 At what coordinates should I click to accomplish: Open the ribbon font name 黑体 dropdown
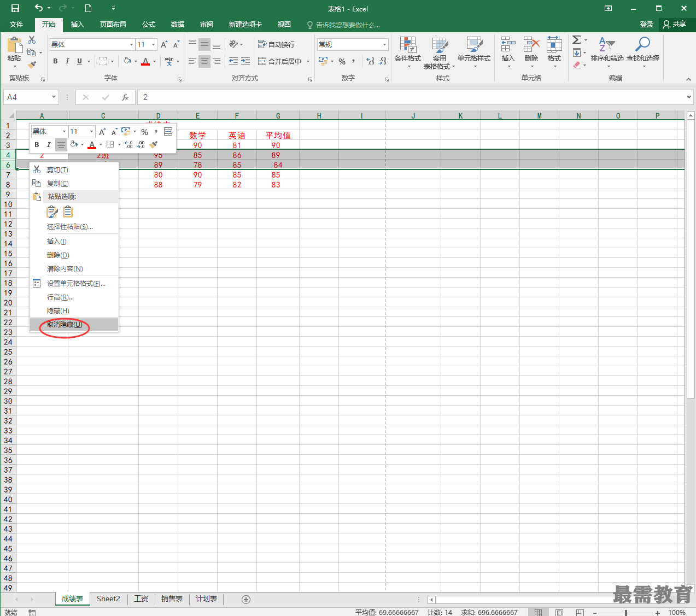[131, 45]
